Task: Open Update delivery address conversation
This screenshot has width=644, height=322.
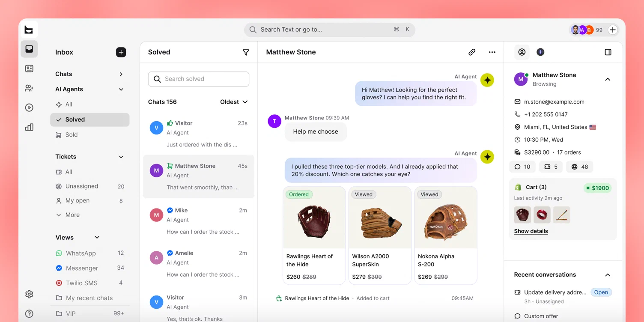Action: 563,296
